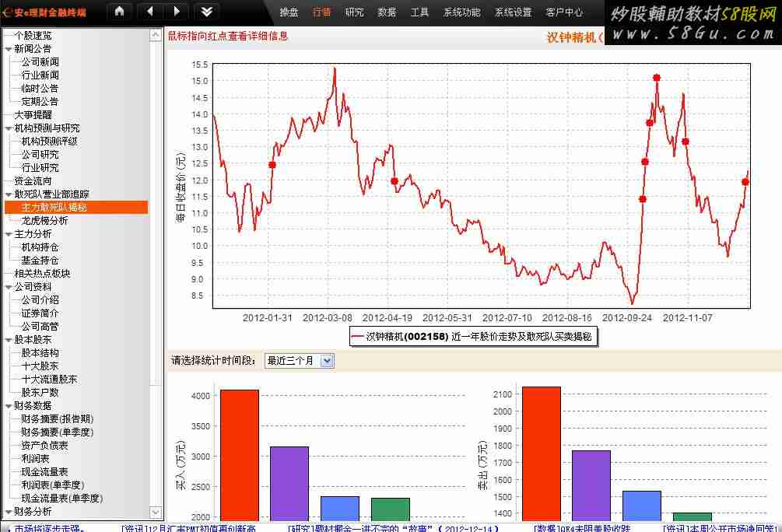Go back with left arrow button
This screenshot has width=782, height=532.
point(150,12)
